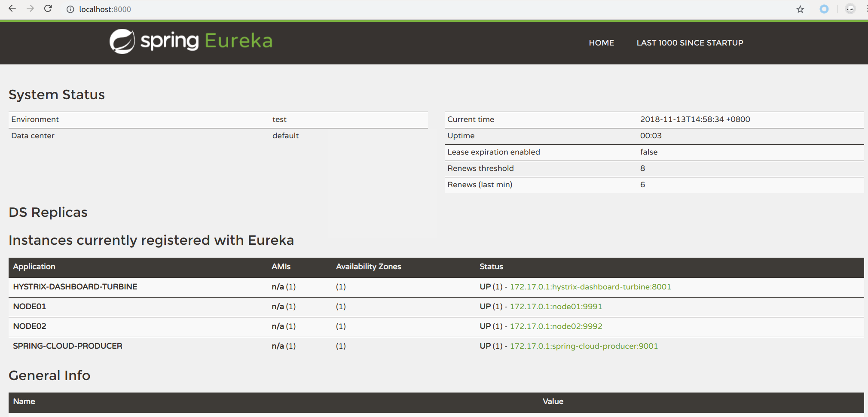The image size is (868, 417).
Task: Open the browser profile avatar icon
Action: point(850,9)
